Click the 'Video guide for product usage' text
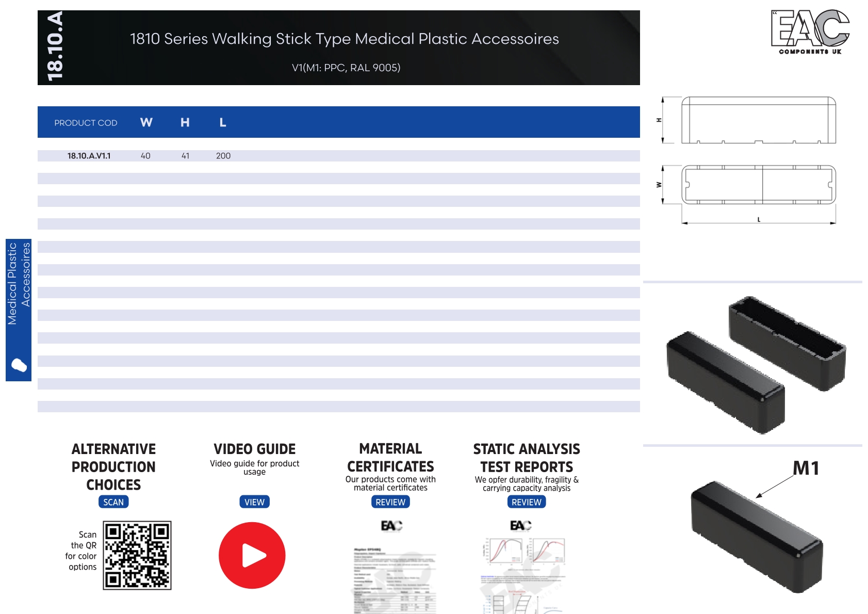 (x=254, y=467)
